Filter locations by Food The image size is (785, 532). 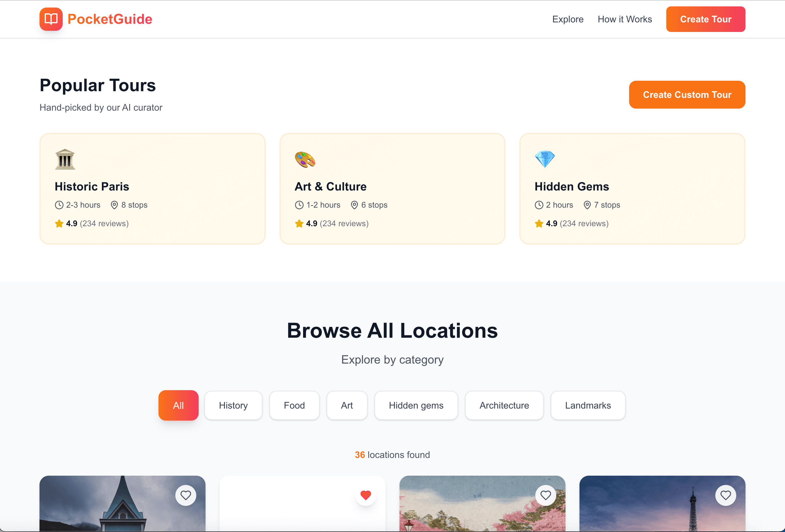tap(294, 405)
